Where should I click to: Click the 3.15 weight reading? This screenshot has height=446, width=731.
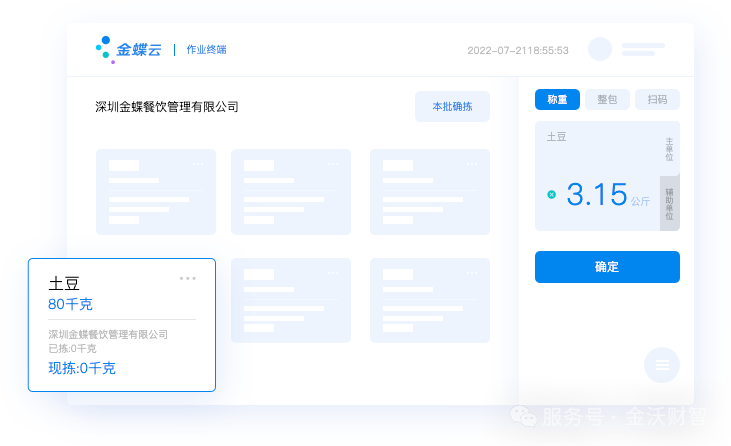pyautogui.click(x=597, y=194)
